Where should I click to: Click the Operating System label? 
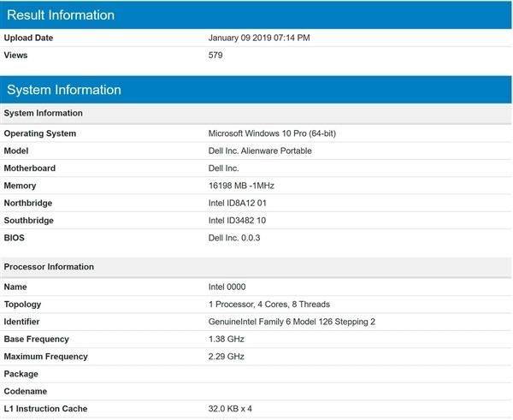pyautogui.click(x=40, y=133)
